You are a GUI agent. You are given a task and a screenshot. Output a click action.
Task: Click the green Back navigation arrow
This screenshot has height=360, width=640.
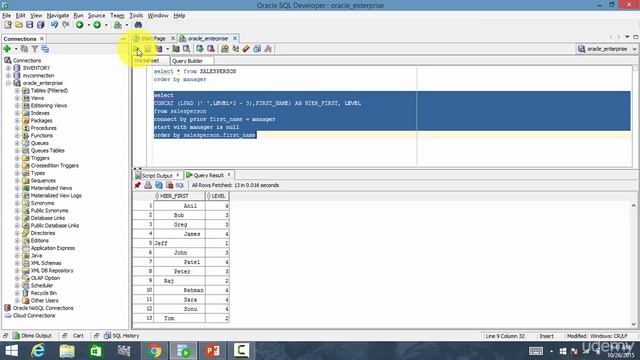point(80,25)
